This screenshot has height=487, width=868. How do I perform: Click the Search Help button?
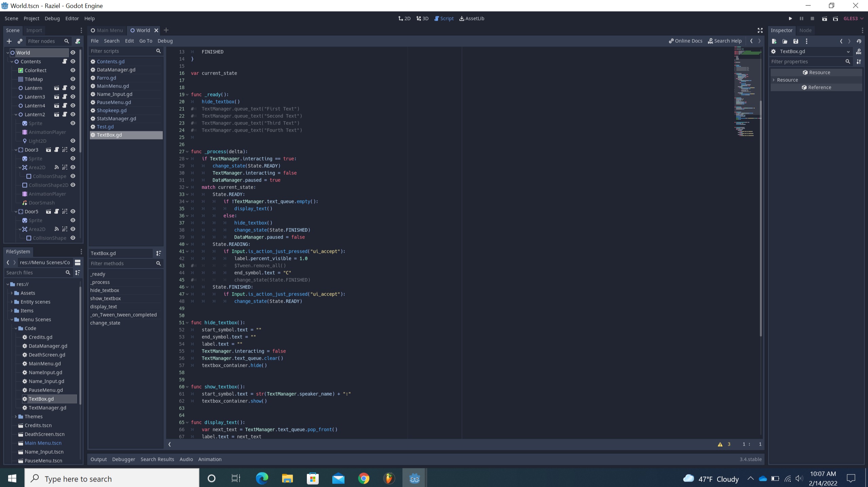click(x=725, y=41)
